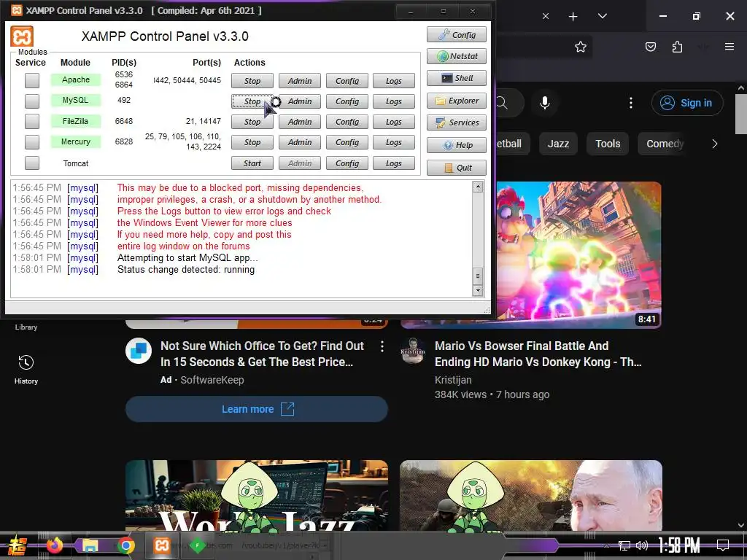Toggle MySQL service checkbox
This screenshot has height=560, width=747.
point(32,101)
